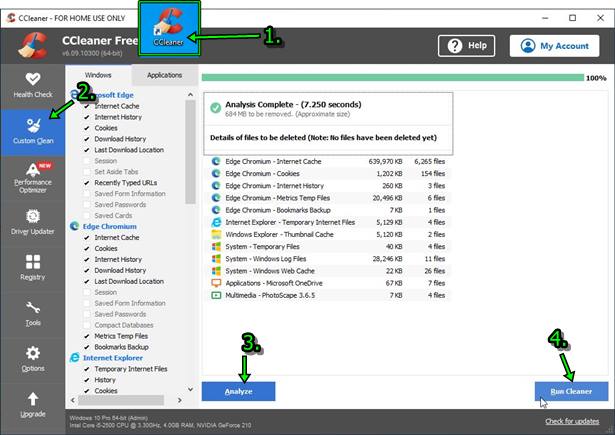Toggle Edge Chromium Download History checkbox
This screenshot has height=435, width=615.
pyautogui.click(x=87, y=271)
